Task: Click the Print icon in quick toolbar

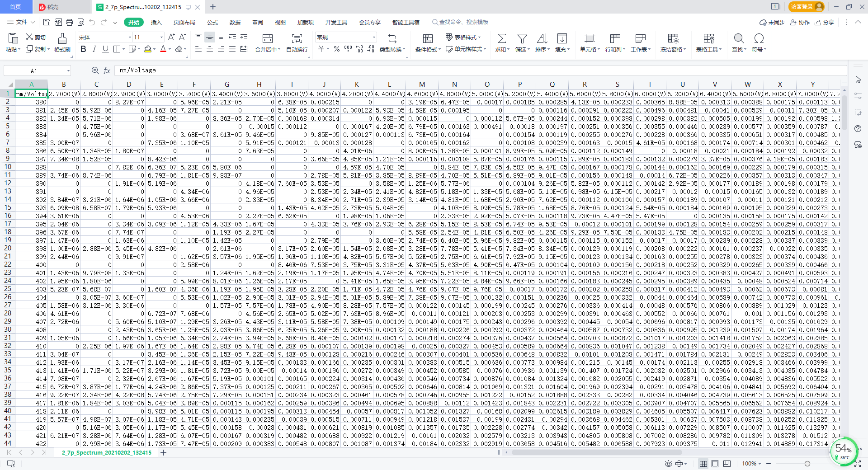Action: tap(69, 22)
